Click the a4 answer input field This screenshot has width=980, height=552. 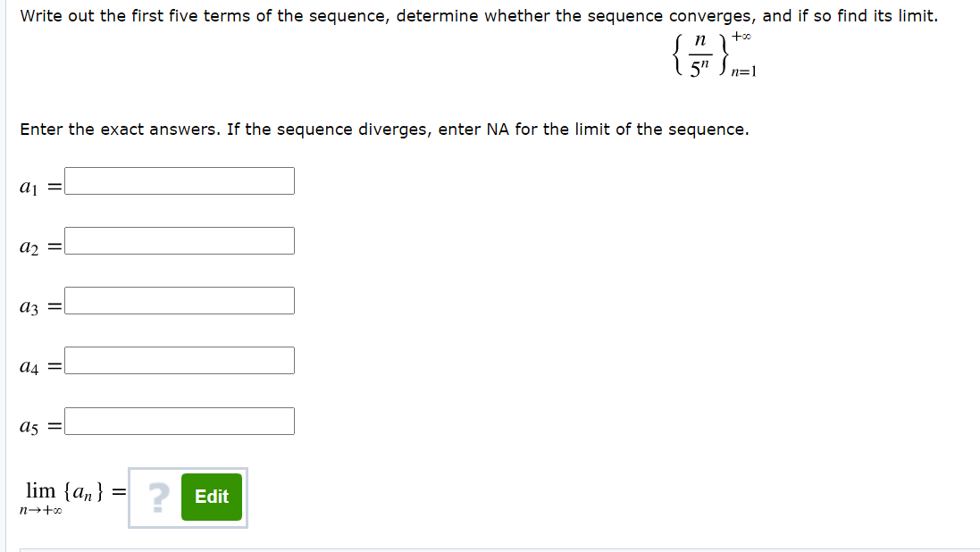179,360
